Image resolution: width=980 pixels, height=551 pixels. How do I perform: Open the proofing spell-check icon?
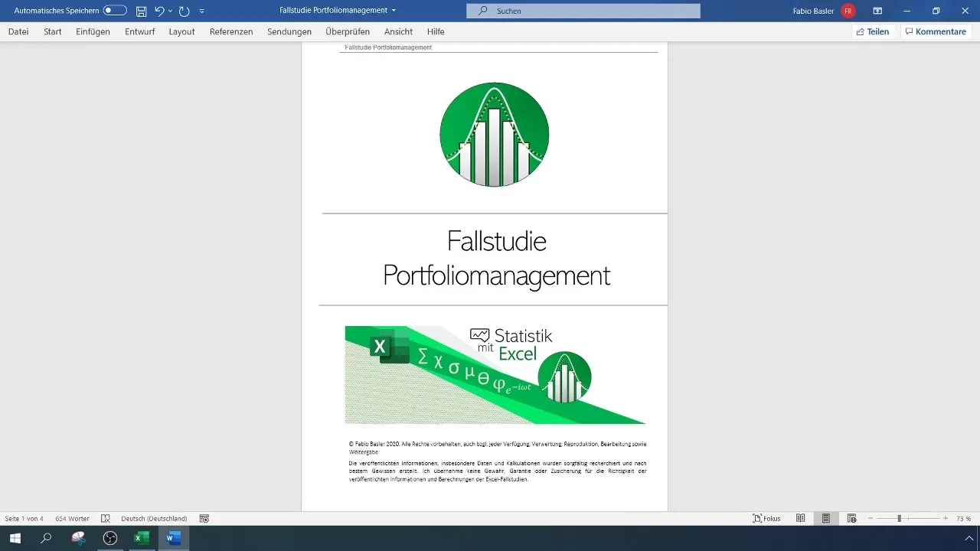point(106,518)
